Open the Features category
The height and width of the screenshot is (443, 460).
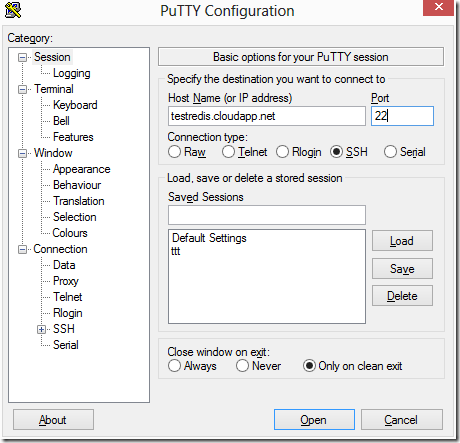pyautogui.click(x=73, y=137)
